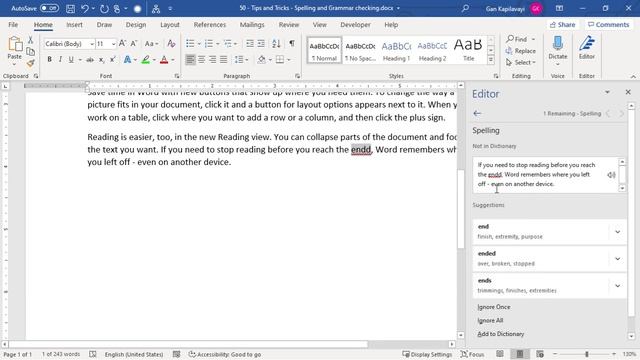
Task: Open the File menu
Action: (13, 25)
